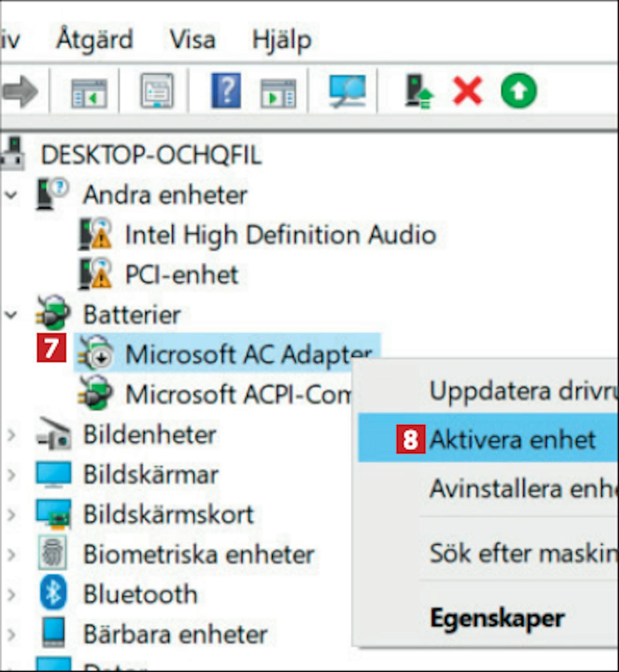Select the PCI-enhet device
This screenshot has height=672, width=619.
point(182,275)
